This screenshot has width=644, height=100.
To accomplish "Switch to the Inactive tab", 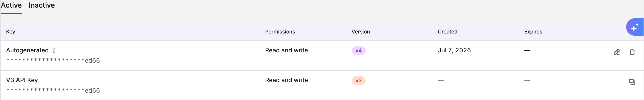I will 42,5.
